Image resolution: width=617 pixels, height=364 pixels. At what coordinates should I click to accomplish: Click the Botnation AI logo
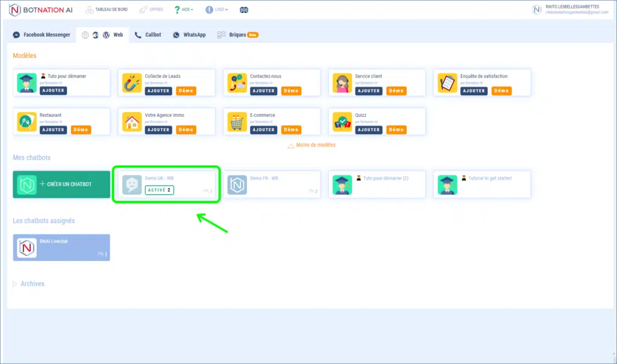(x=40, y=10)
